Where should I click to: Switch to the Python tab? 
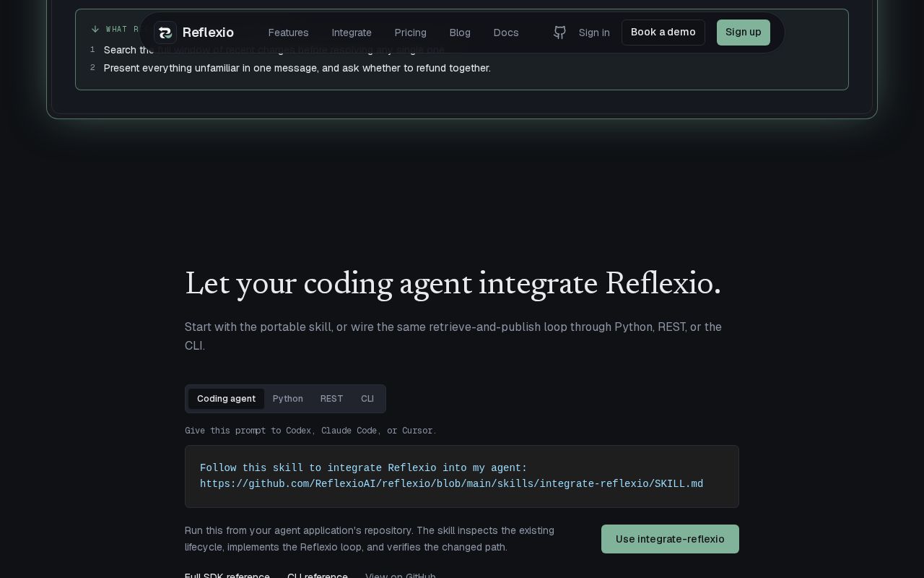[x=288, y=399]
